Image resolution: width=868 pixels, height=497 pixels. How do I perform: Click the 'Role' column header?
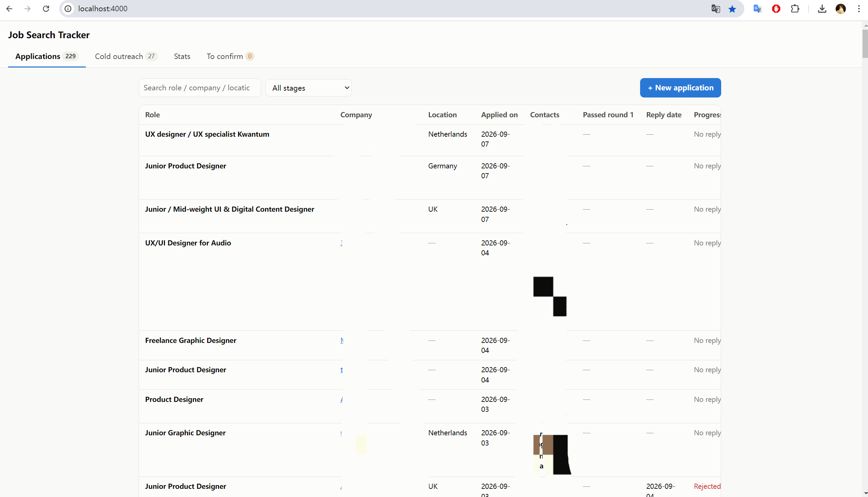(153, 115)
